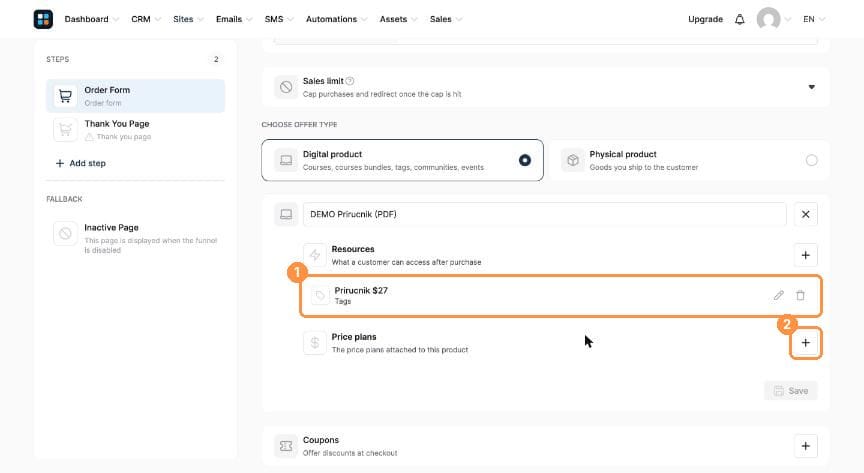The image size is (864, 473).
Task: Open the Emails dropdown menu
Action: pyautogui.click(x=234, y=19)
